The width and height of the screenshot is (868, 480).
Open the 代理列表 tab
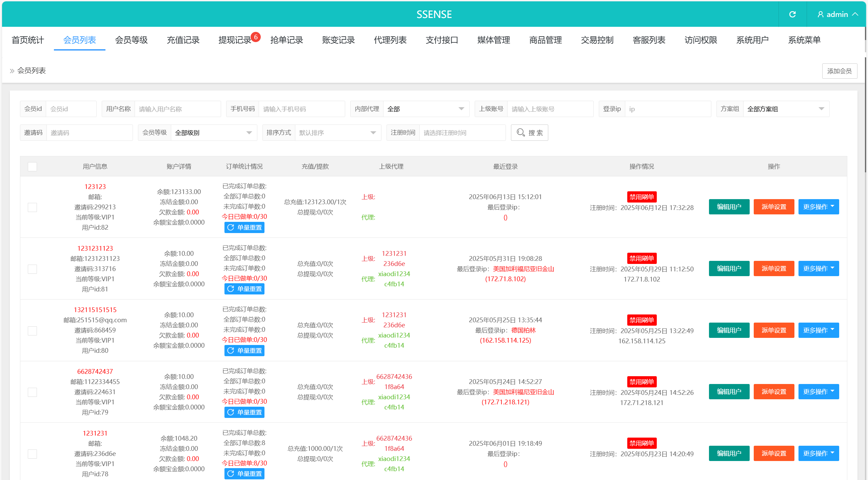[390, 40]
